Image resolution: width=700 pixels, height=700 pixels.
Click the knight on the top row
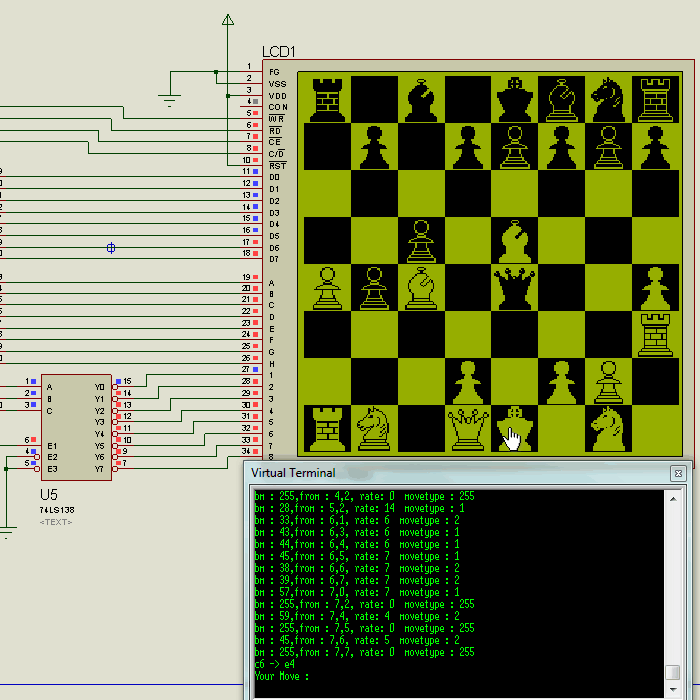tap(608, 99)
